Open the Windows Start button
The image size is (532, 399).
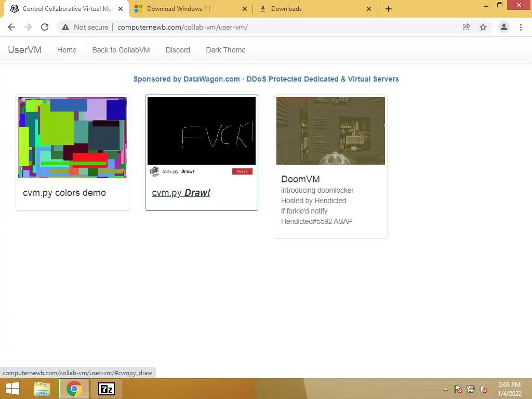click(12, 389)
